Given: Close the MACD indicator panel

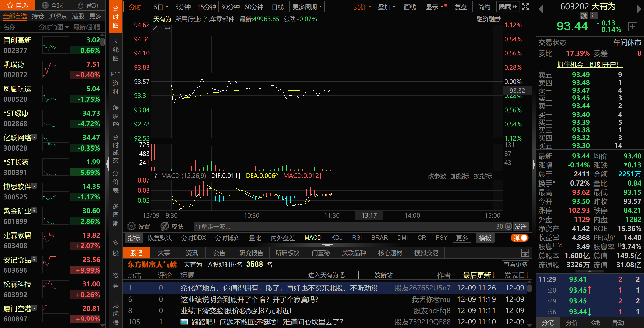Looking at the screenshot, I should tap(498, 176).
